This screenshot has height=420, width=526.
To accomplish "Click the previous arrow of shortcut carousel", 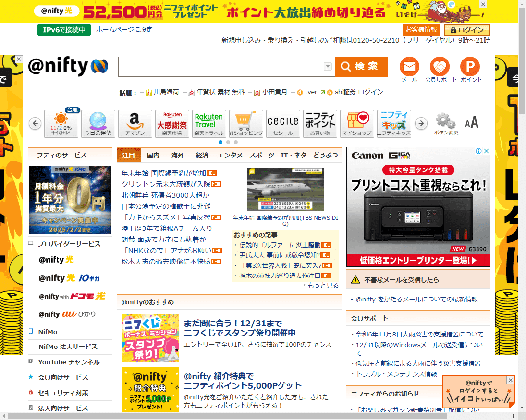I will [x=35, y=123].
